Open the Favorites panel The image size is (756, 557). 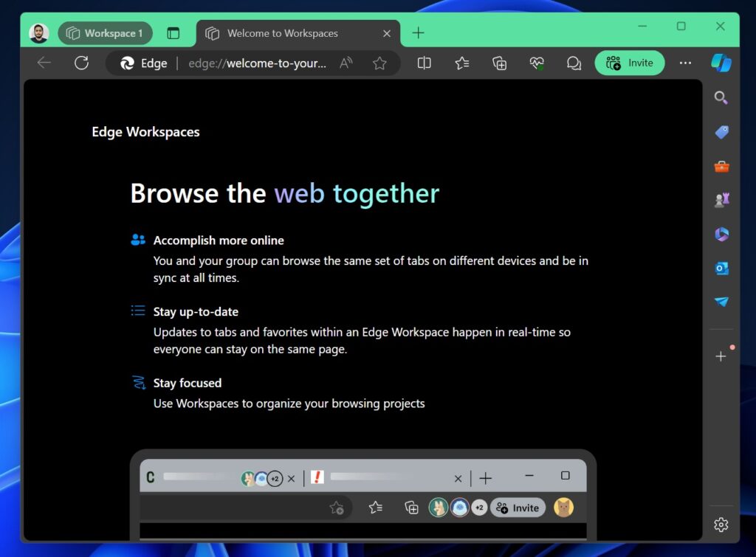[462, 63]
